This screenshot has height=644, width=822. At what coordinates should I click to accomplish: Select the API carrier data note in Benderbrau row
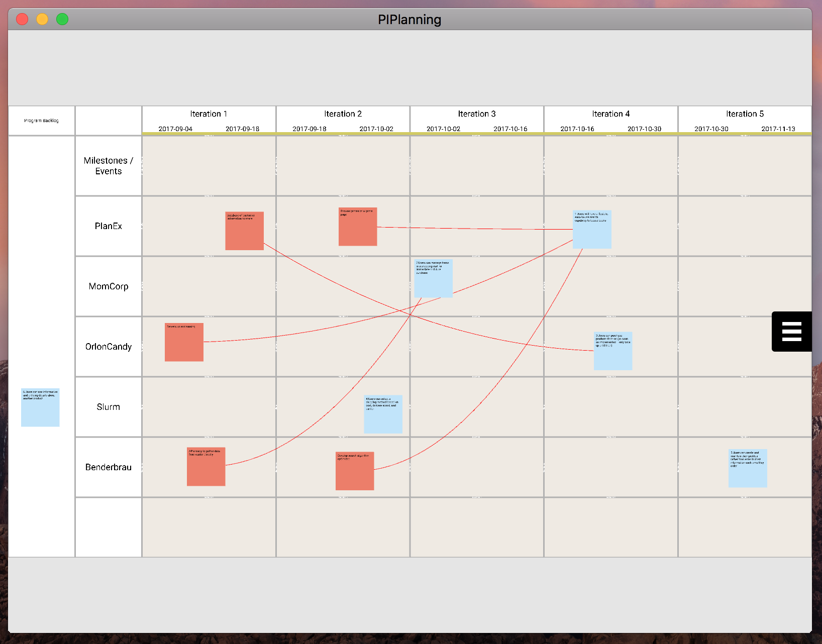point(205,467)
